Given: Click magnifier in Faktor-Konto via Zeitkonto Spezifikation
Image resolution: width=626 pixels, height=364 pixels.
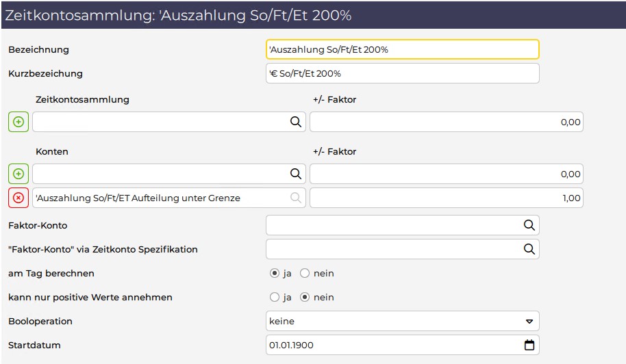Looking at the screenshot, I should pyautogui.click(x=529, y=249).
